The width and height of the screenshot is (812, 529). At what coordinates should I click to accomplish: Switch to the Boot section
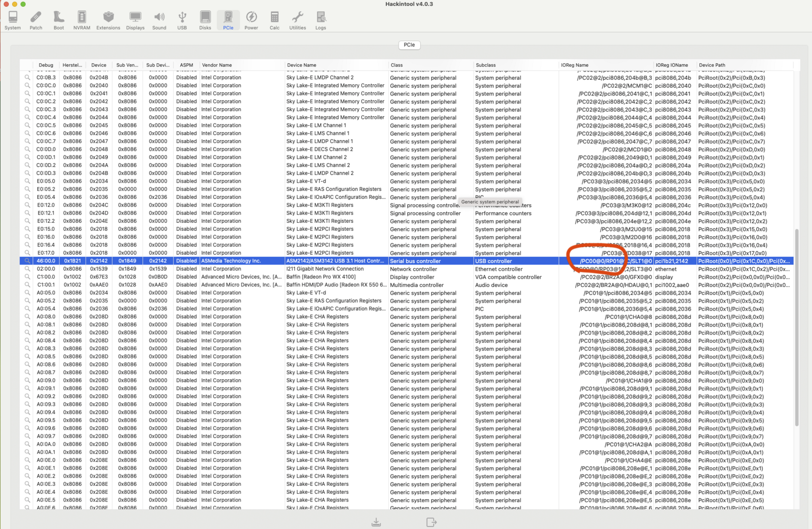click(59, 21)
